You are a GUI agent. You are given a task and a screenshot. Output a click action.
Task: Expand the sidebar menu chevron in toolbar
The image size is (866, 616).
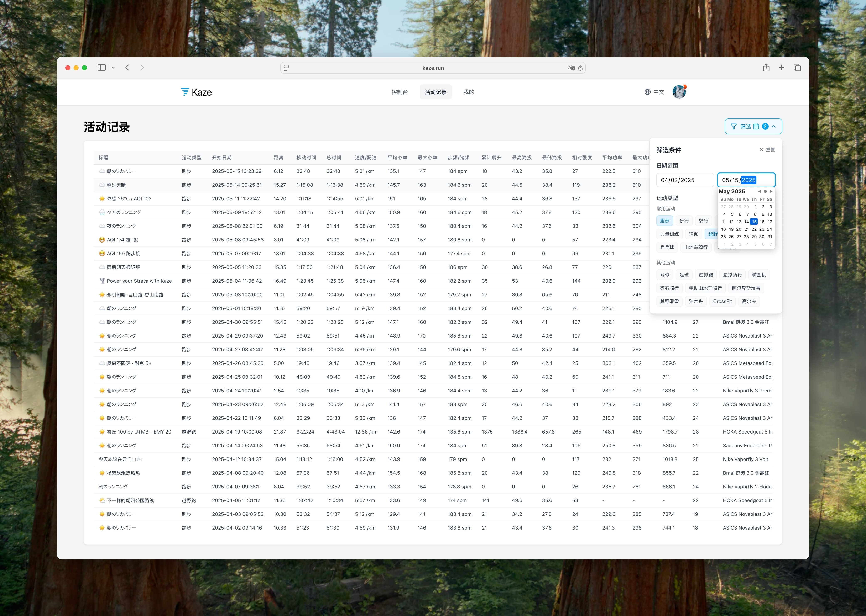[113, 68]
